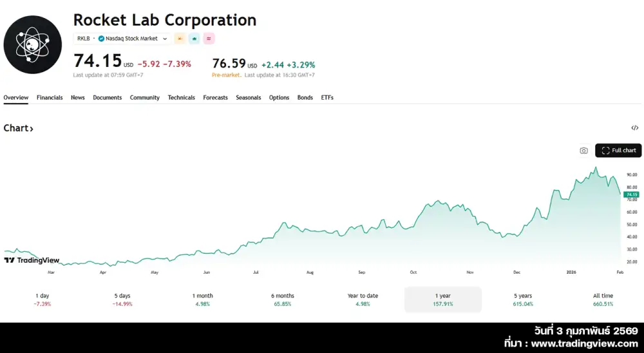Image resolution: width=644 pixels, height=353 pixels.
Task: Click the 74.15 current price label on chart
Action: [x=631, y=195]
